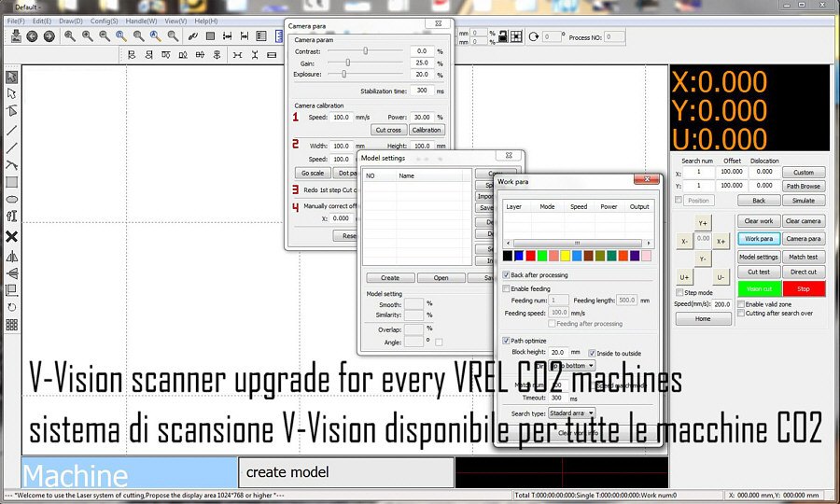
Task: Select the node edit arrow tool
Action: click(11, 93)
